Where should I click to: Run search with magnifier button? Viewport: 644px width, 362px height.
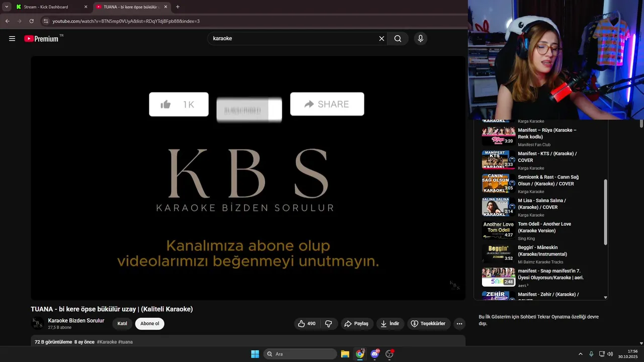[397, 39]
